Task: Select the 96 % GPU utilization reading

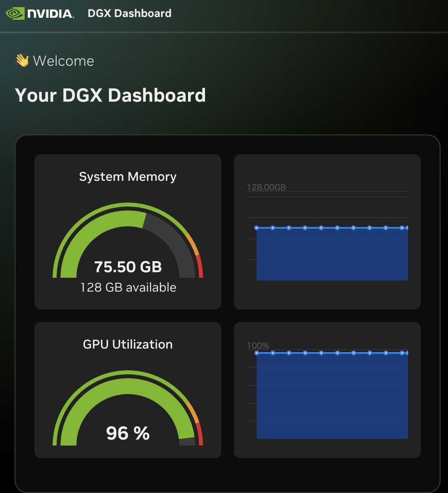Action: 128,433
